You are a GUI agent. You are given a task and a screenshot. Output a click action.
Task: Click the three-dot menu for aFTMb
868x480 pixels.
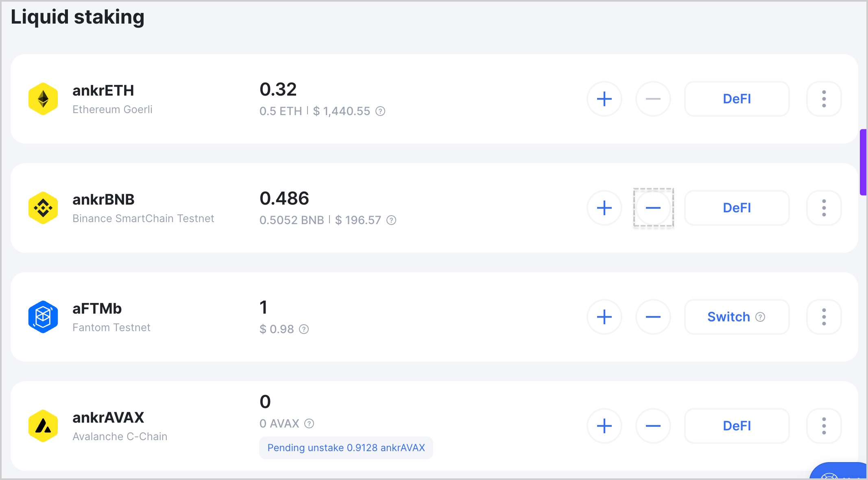pyautogui.click(x=823, y=316)
